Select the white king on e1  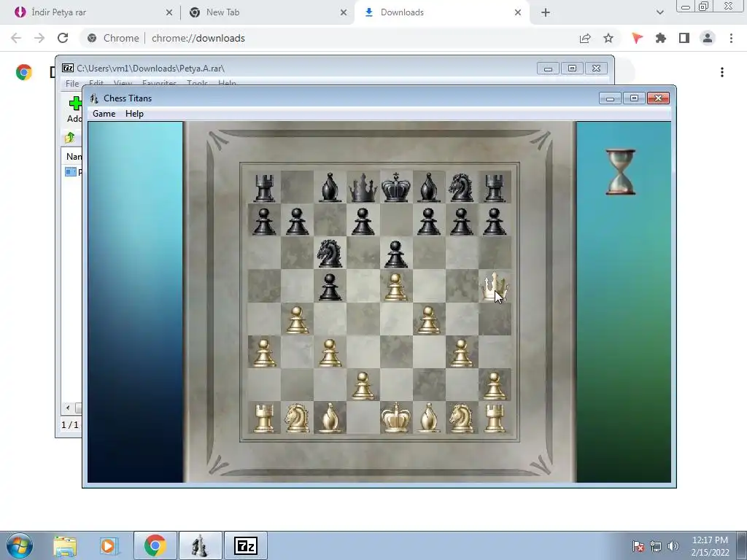click(395, 418)
